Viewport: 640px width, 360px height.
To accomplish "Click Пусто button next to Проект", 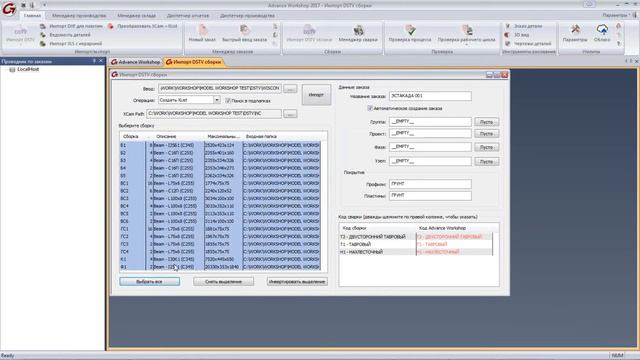I will point(487,133).
